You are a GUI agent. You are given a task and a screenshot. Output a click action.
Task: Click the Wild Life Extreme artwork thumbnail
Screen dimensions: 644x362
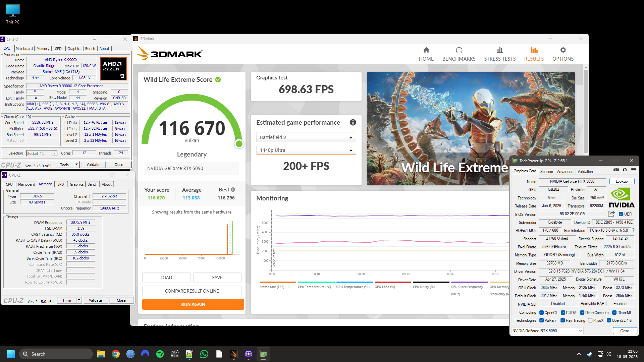point(471,128)
